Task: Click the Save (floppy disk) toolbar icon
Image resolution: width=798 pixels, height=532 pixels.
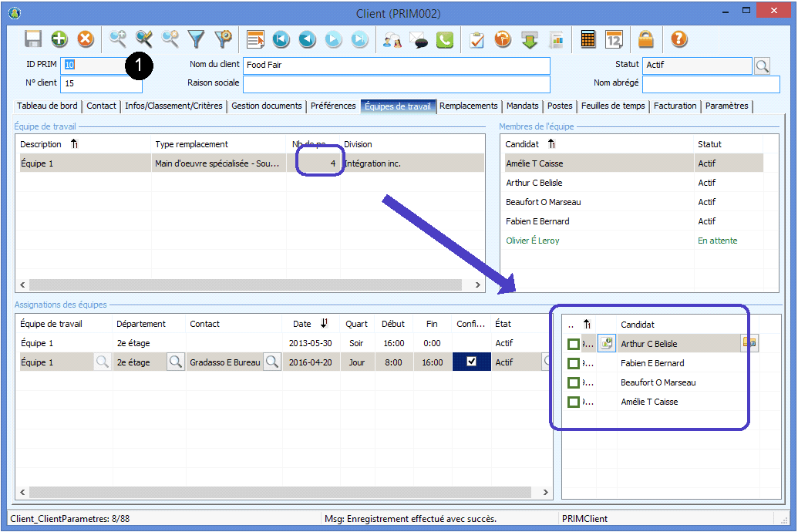Action: [33, 39]
